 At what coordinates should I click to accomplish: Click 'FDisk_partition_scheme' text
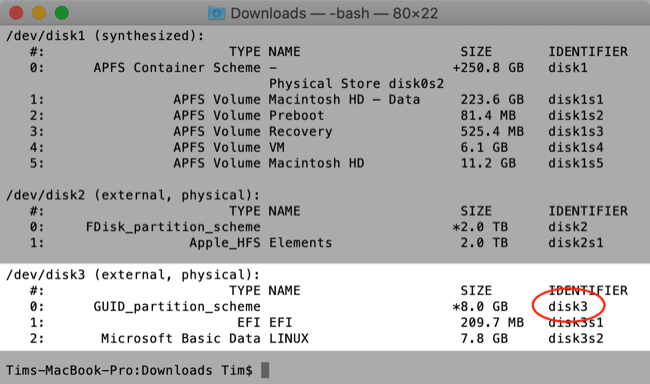pyautogui.click(x=173, y=227)
